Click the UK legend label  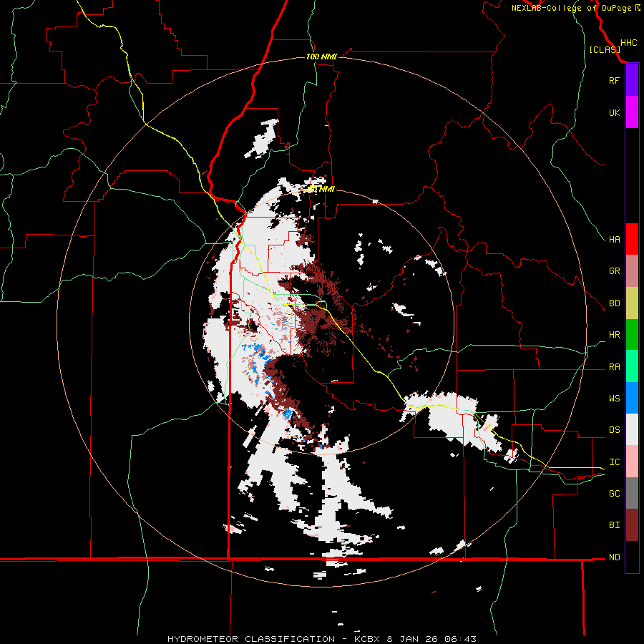coord(614,112)
